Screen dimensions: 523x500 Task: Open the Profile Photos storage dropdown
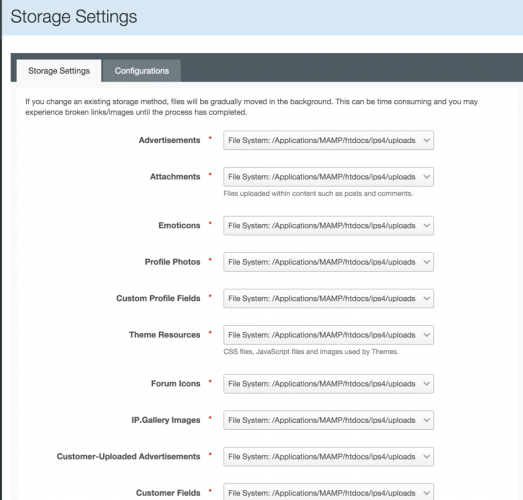(x=329, y=262)
